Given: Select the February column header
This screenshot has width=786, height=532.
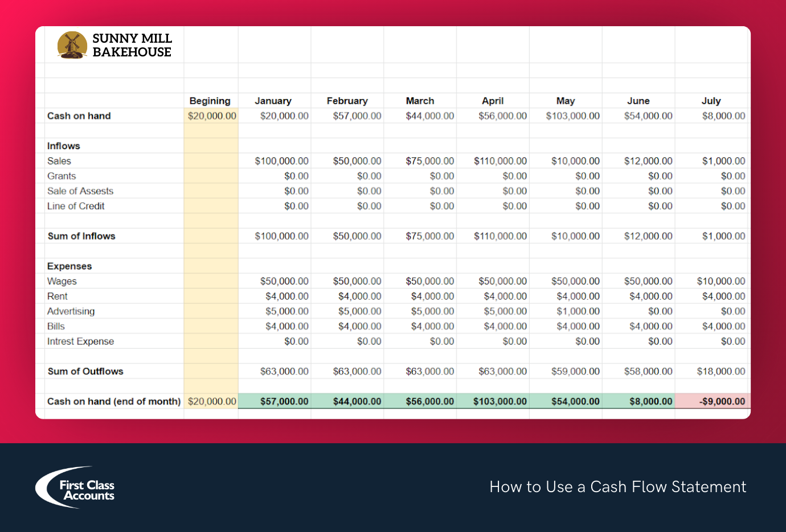Looking at the screenshot, I should pos(347,101).
